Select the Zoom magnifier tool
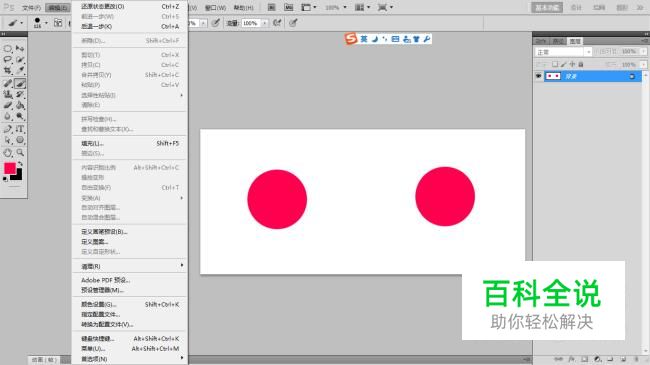 coord(19,153)
